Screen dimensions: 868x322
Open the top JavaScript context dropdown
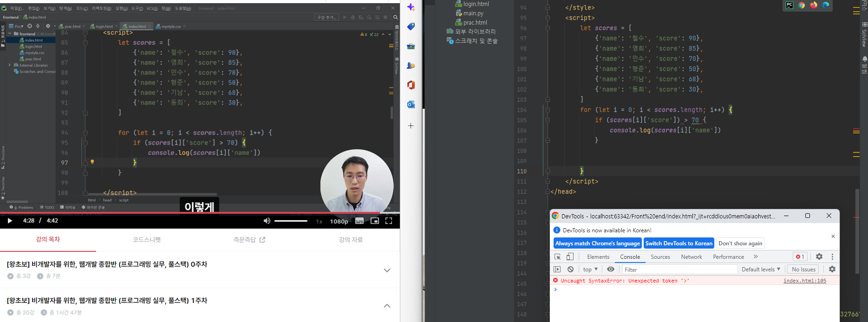590,269
